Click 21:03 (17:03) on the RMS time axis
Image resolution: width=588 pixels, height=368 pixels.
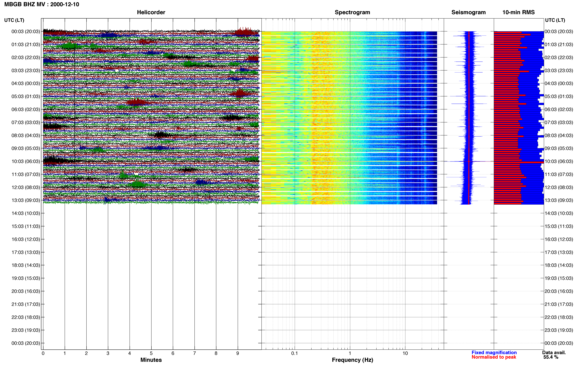(x=559, y=304)
